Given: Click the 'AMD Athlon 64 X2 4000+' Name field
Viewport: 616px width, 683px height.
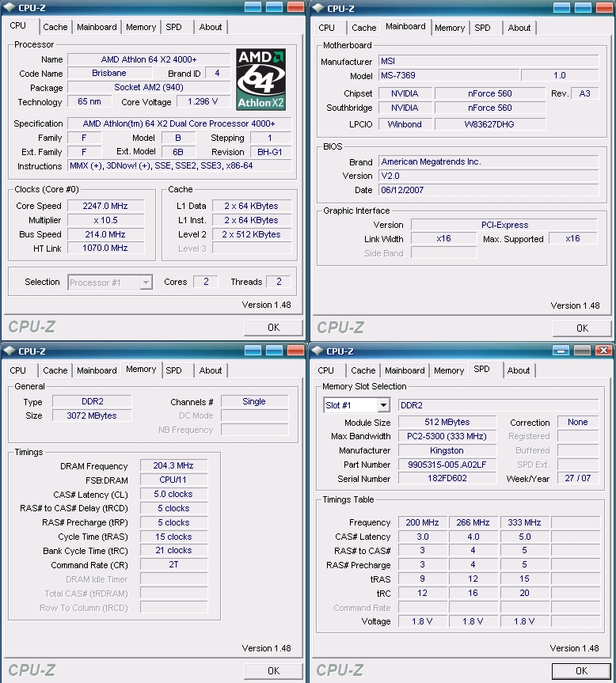Looking at the screenshot, I should point(149,59).
